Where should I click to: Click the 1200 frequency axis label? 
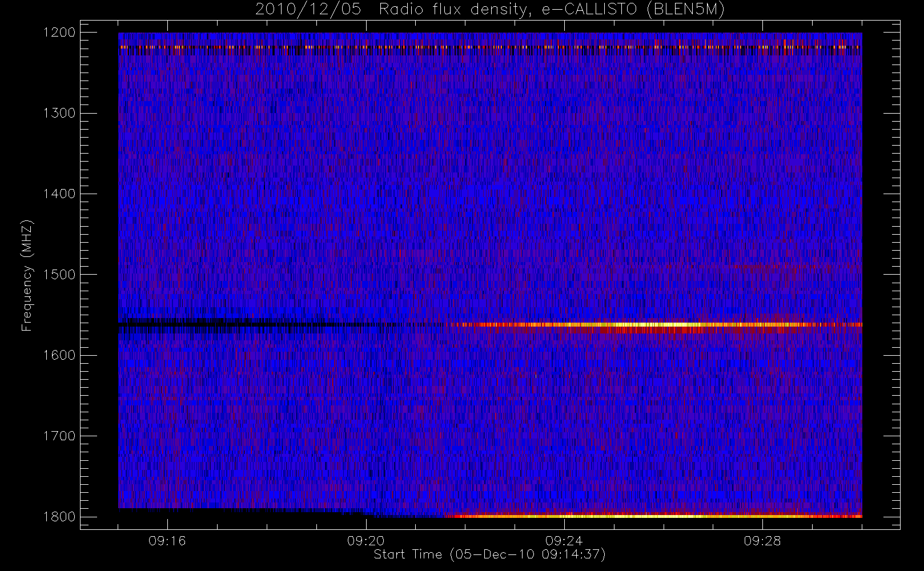tap(59, 33)
